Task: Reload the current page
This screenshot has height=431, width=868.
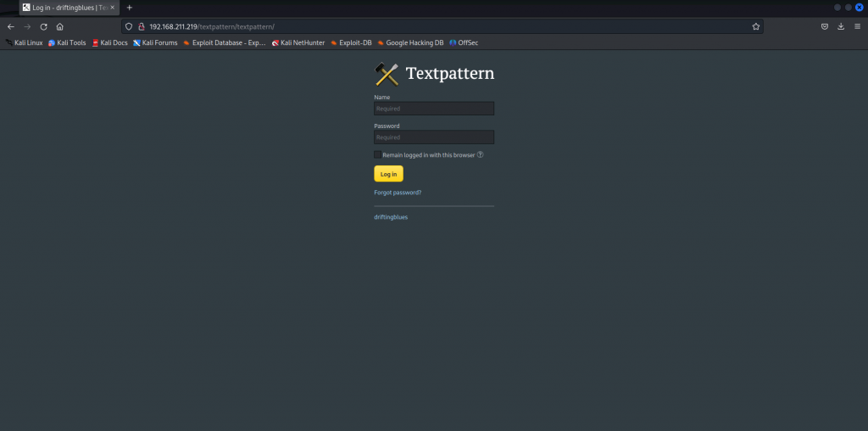Action: point(44,26)
